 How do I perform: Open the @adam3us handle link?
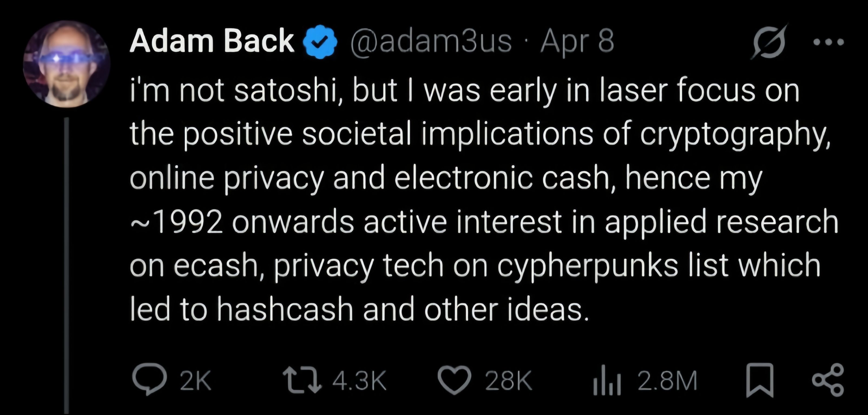[x=431, y=41]
